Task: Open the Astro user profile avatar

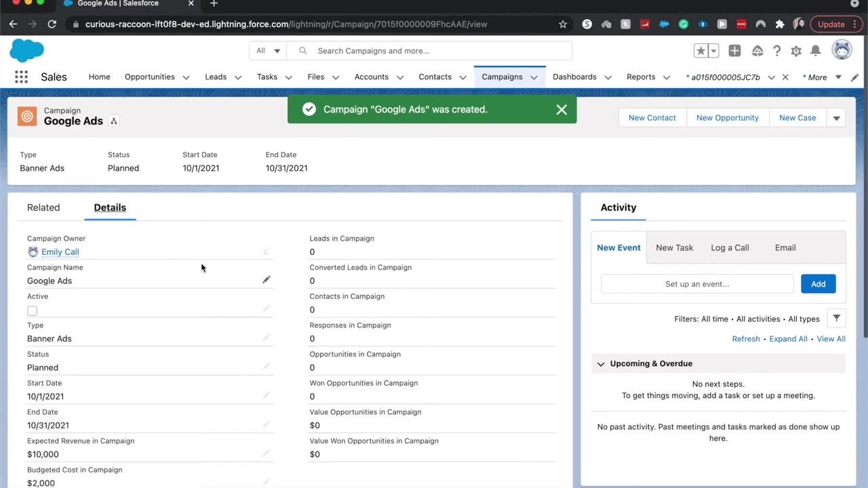Action: (842, 50)
